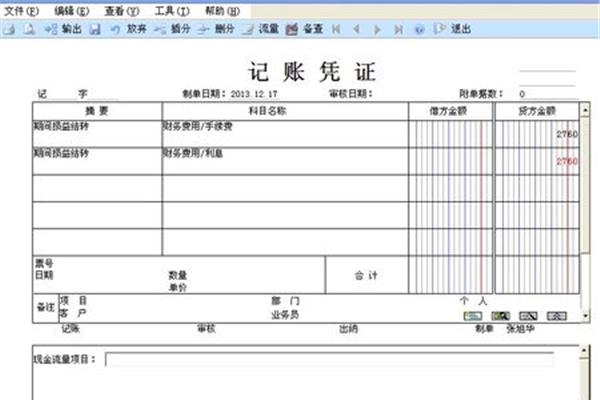This screenshot has width=600, height=400.
Task: Open help with the round help icon
Action: [419, 29]
